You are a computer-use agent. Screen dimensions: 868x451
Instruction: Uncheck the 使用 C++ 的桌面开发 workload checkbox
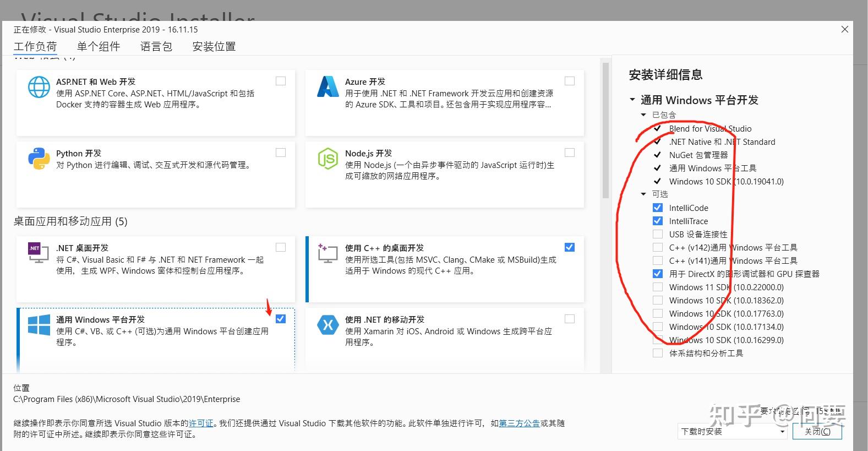[x=570, y=247]
